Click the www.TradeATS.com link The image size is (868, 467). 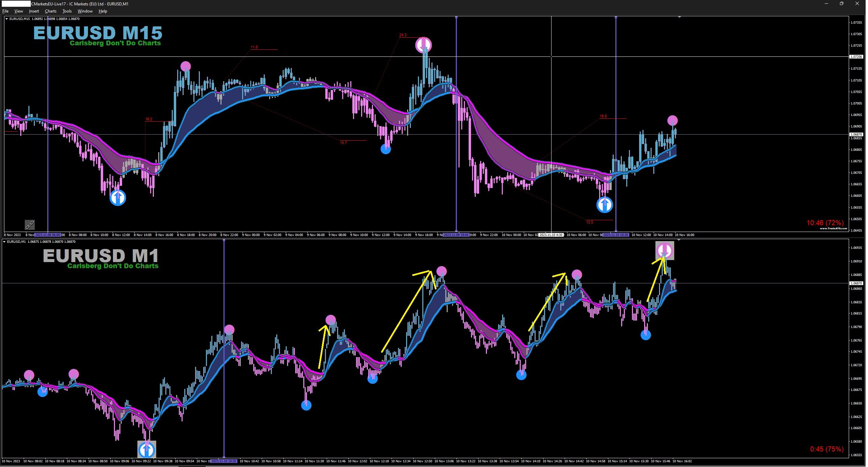(833, 229)
